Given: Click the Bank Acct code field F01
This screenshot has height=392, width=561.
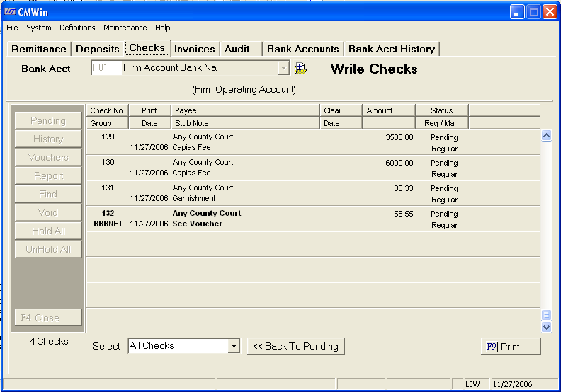Looking at the screenshot, I should (x=106, y=69).
